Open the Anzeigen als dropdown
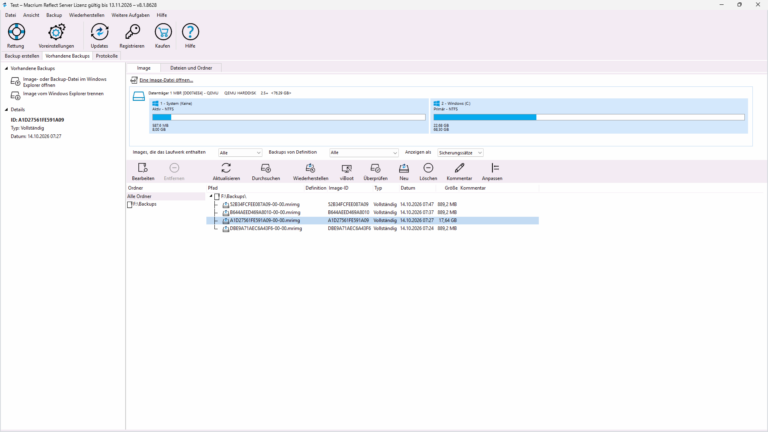 (460, 153)
